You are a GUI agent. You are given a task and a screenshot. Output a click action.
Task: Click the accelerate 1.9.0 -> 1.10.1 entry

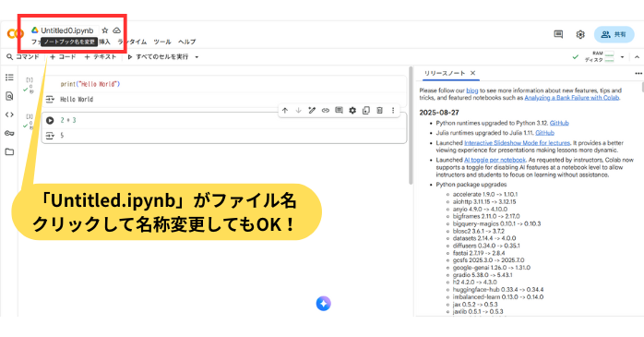click(485, 195)
